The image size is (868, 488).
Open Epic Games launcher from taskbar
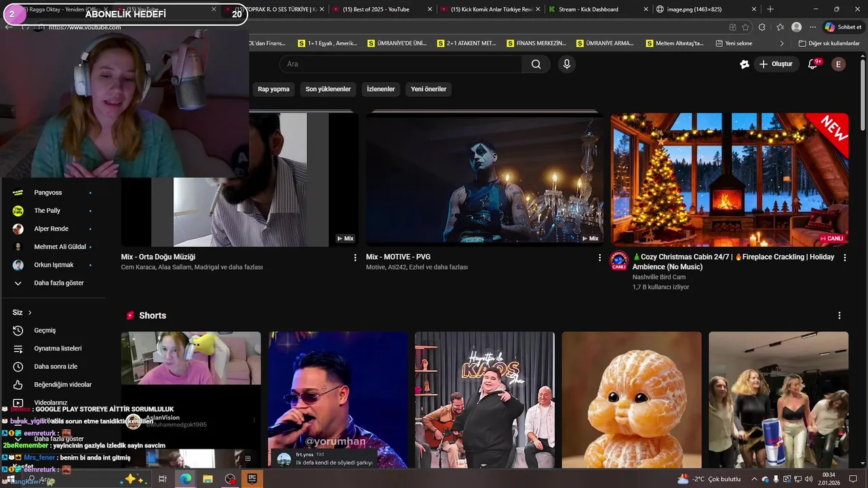coord(252,479)
